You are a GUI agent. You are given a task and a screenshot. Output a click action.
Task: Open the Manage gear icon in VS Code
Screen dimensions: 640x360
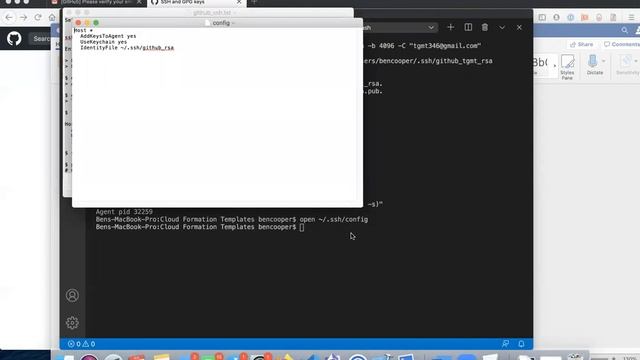pyautogui.click(x=72, y=323)
